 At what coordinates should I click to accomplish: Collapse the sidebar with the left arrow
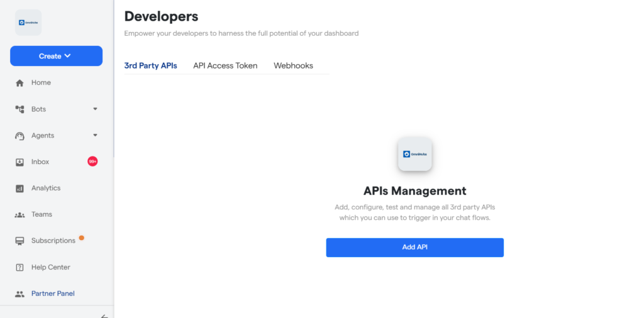(x=104, y=315)
